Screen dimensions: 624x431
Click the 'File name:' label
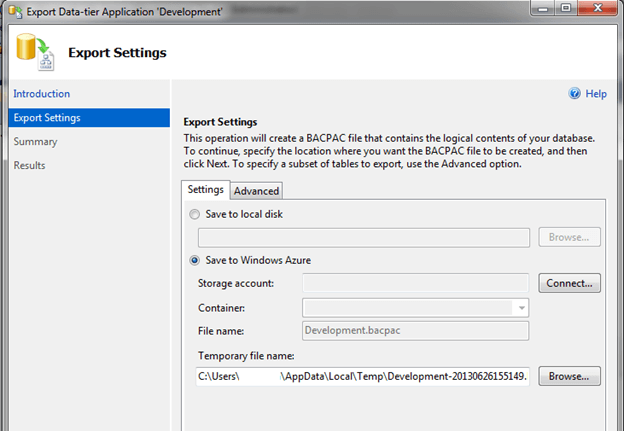click(221, 331)
